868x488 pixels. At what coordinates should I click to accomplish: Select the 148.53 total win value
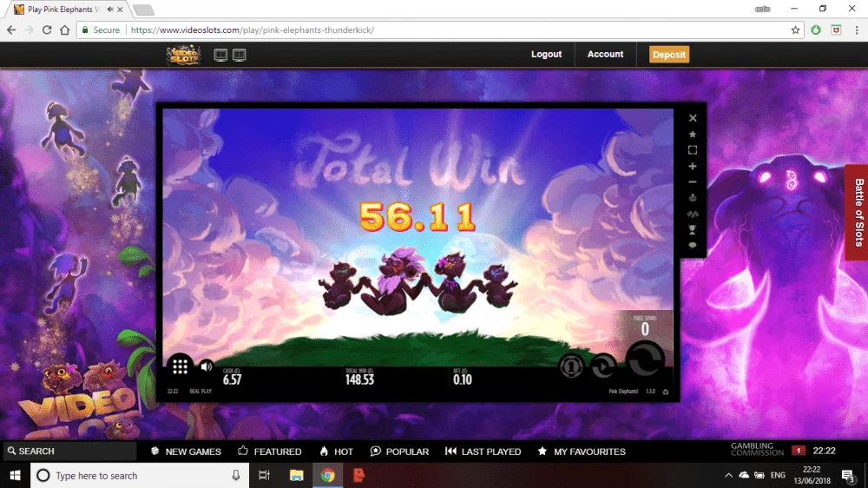360,379
